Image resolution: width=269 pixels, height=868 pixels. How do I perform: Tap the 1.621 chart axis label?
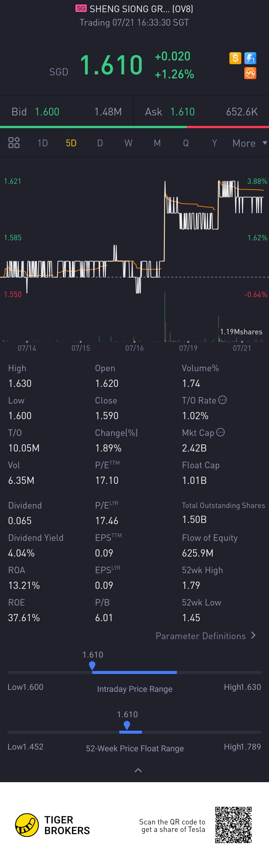point(12,181)
